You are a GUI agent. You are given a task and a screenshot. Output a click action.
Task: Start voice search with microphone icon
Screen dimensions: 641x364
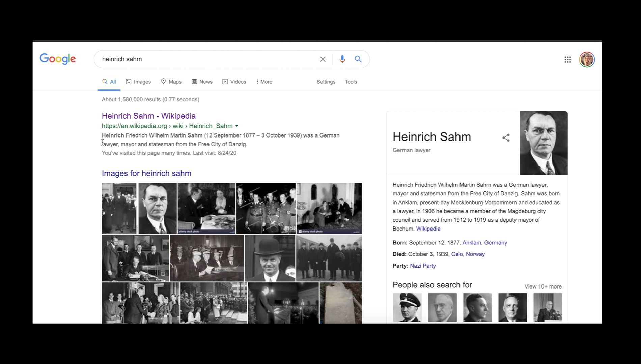(x=342, y=59)
